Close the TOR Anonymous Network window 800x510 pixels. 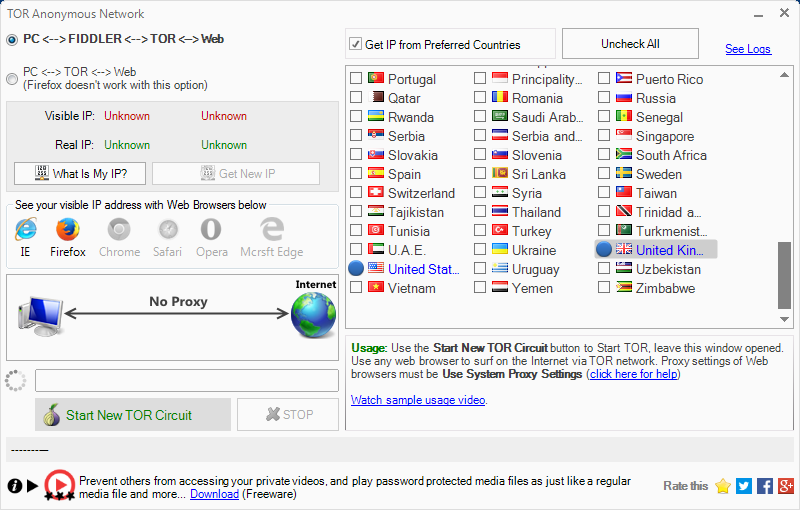[785, 13]
